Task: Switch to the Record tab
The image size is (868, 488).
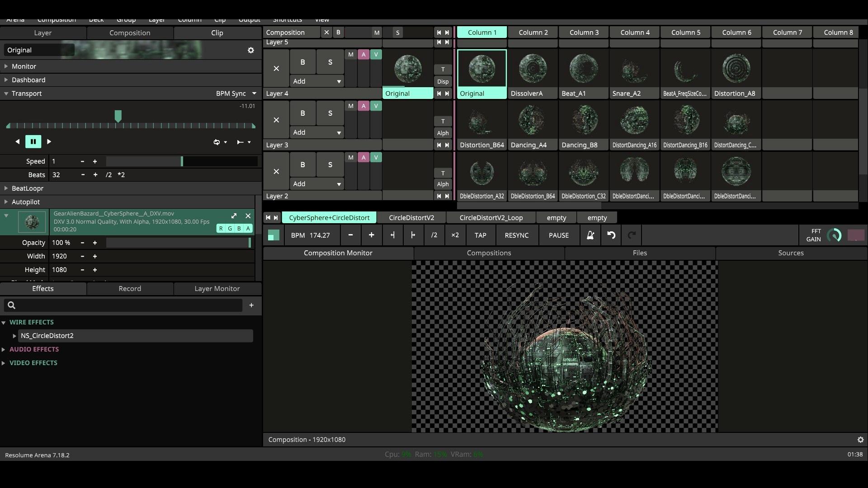Action: click(x=130, y=289)
